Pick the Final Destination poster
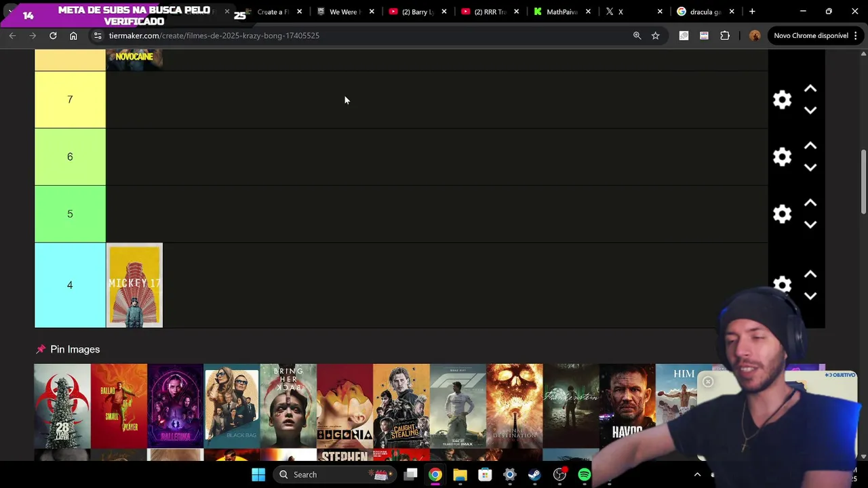This screenshot has height=488, width=868. pyautogui.click(x=515, y=406)
